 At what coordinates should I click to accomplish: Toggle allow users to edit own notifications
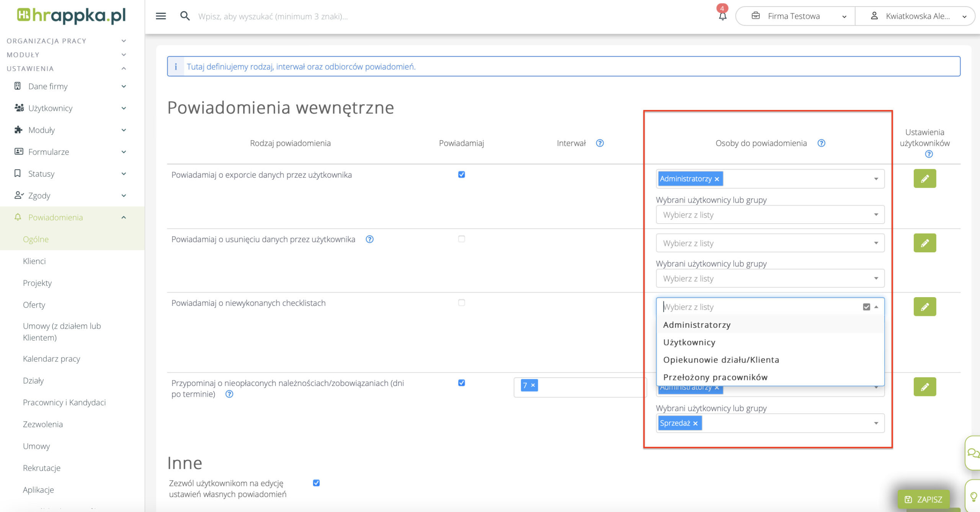coord(316,483)
